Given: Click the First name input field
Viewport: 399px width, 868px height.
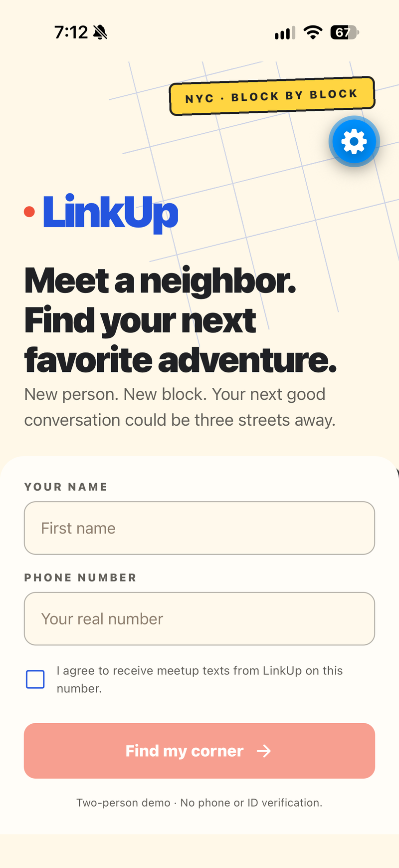Looking at the screenshot, I should point(199,528).
